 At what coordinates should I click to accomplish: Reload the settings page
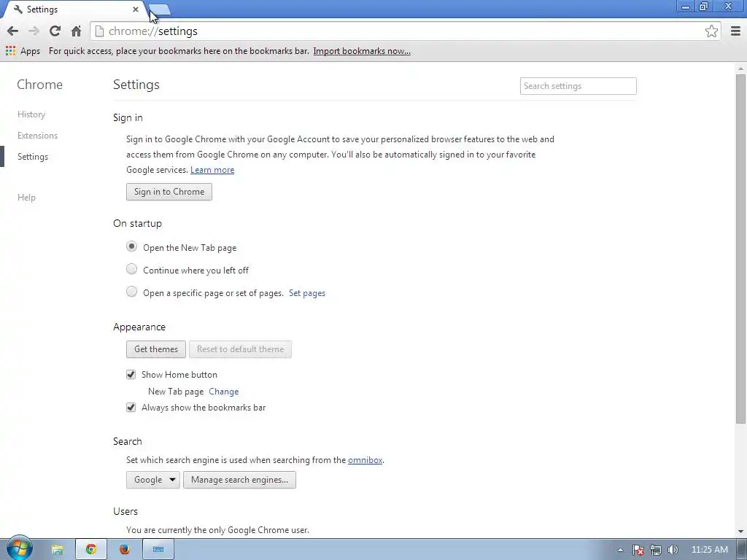(x=55, y=31)
